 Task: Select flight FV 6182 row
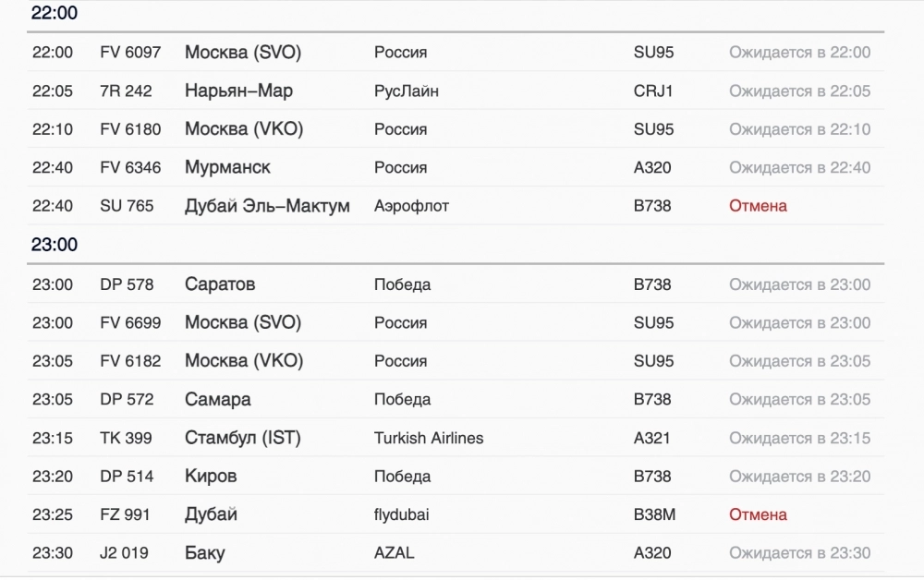tap(130, 361)
